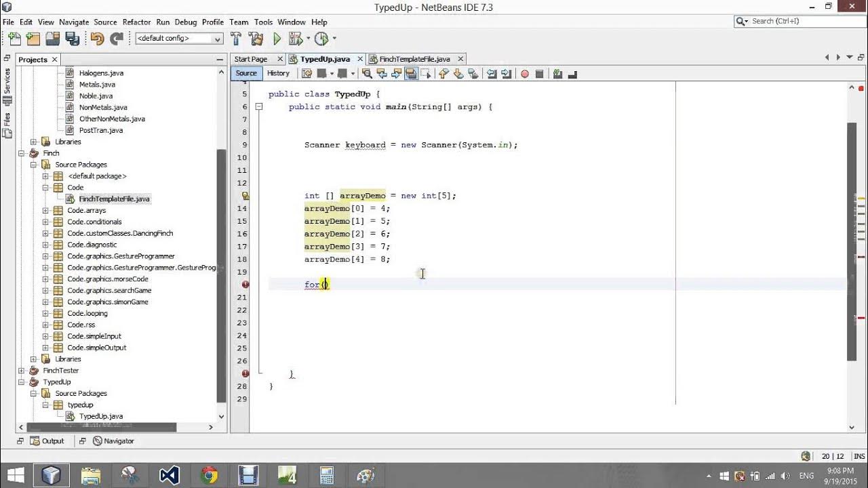Click the Windows Start button
The width and height of the screenshot is (868, 488).
(x=15, y=475)
